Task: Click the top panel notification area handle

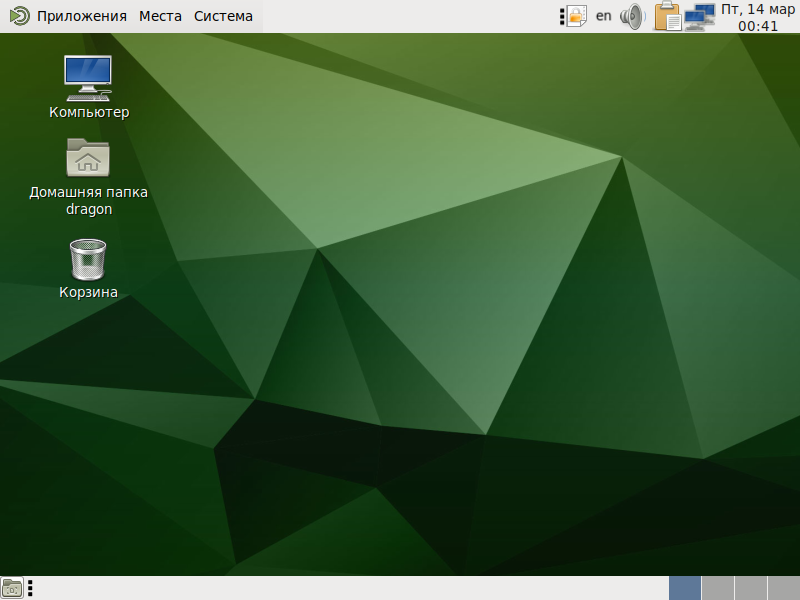Action: pos(562,16)
